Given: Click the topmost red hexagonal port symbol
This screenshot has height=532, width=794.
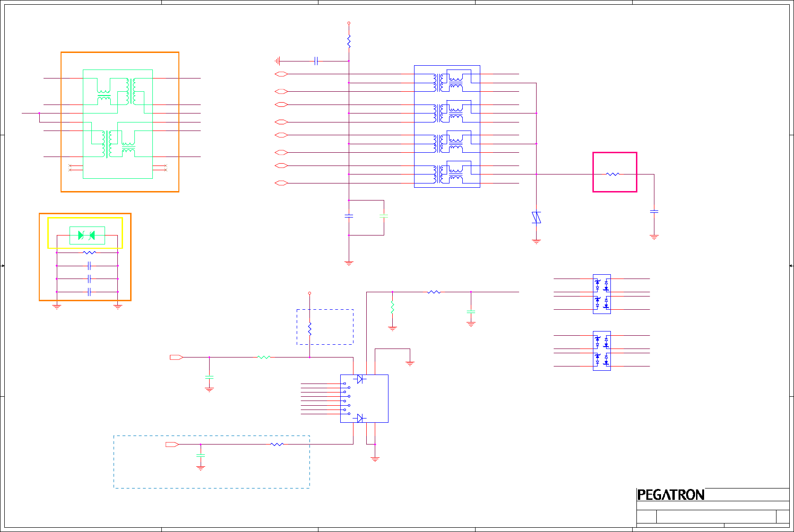Looking at the screenshot, I should (x=281, y=74).
